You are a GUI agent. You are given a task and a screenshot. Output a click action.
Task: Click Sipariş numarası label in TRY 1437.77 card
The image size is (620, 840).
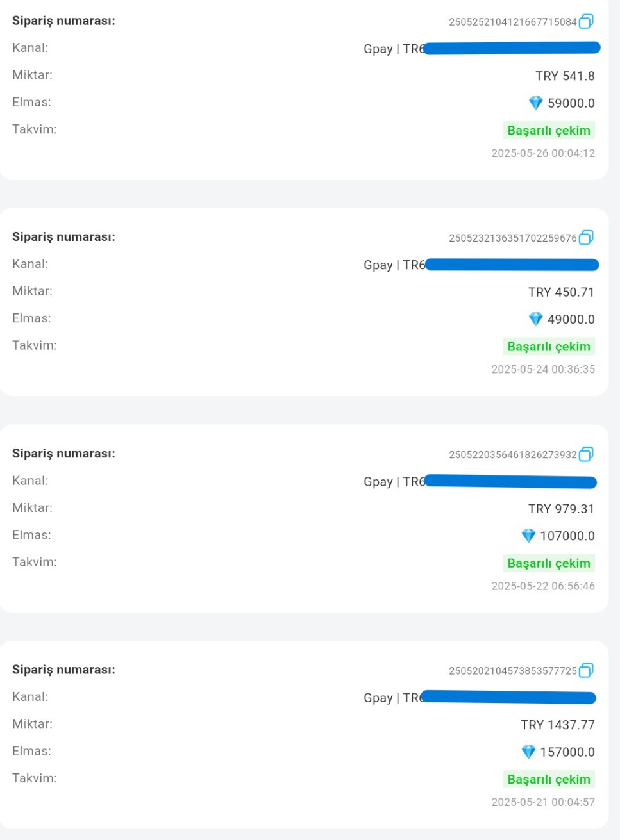[x=63, y=670]
